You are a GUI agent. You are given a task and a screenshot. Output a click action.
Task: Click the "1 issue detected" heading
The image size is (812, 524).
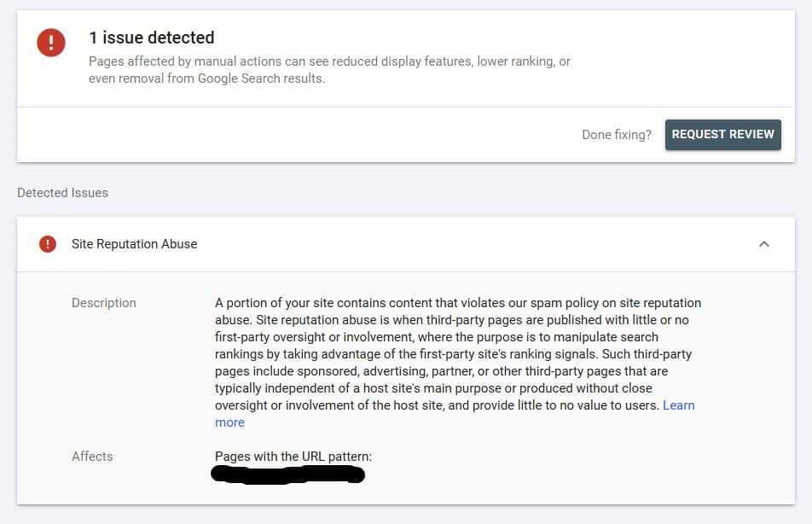152,38
